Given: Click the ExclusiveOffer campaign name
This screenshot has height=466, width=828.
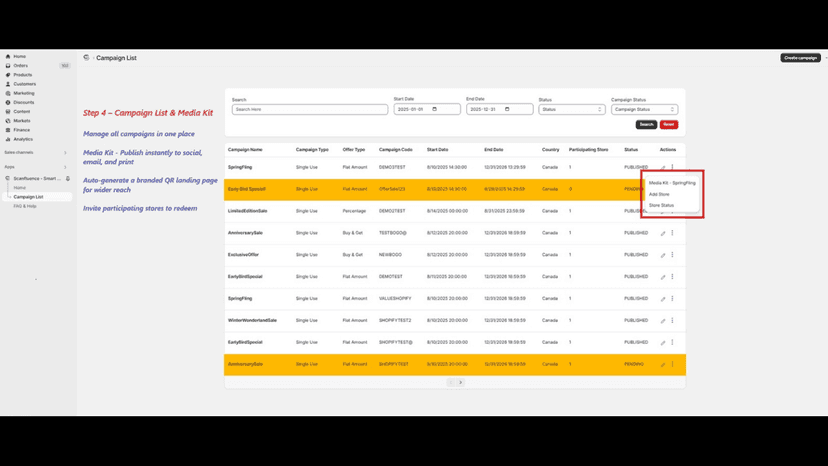Looking at the screenshot, I should pos(243,255).
